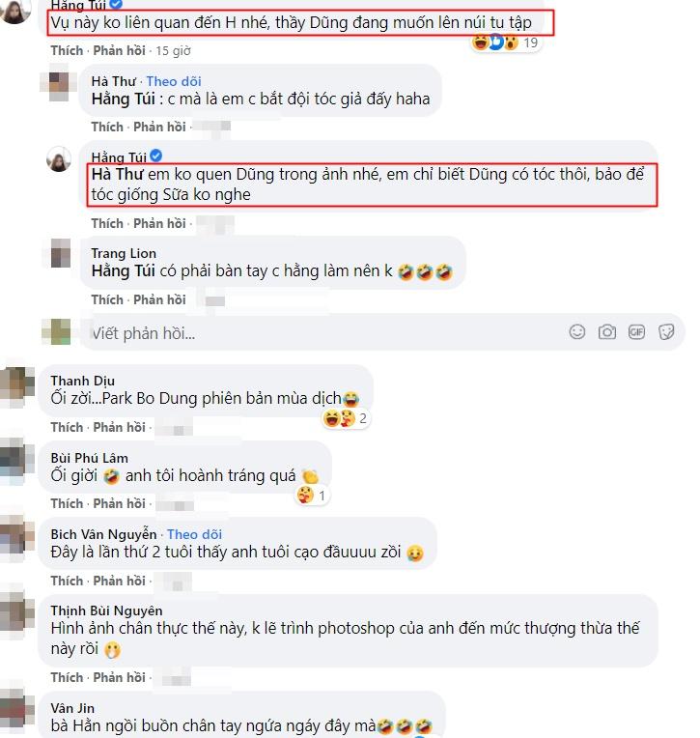The width and height of the screenshot is (700, 738).
Task: Open the 19 reactions on Hằng Túi's comment
Action: click(505, 43)
